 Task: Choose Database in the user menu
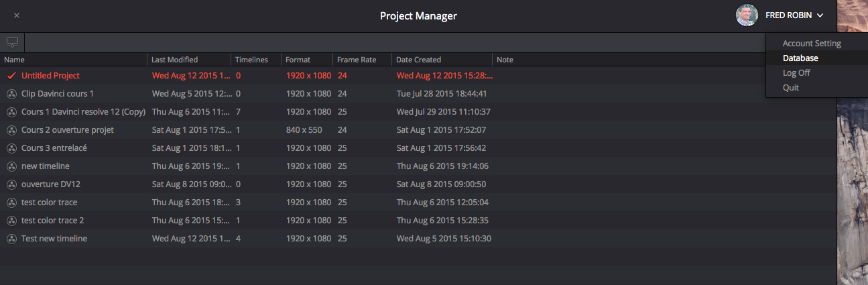(x=800, y=58)
